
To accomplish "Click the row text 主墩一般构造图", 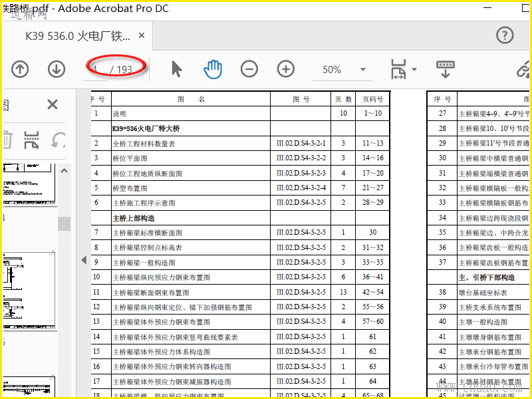I will (483, 322).
